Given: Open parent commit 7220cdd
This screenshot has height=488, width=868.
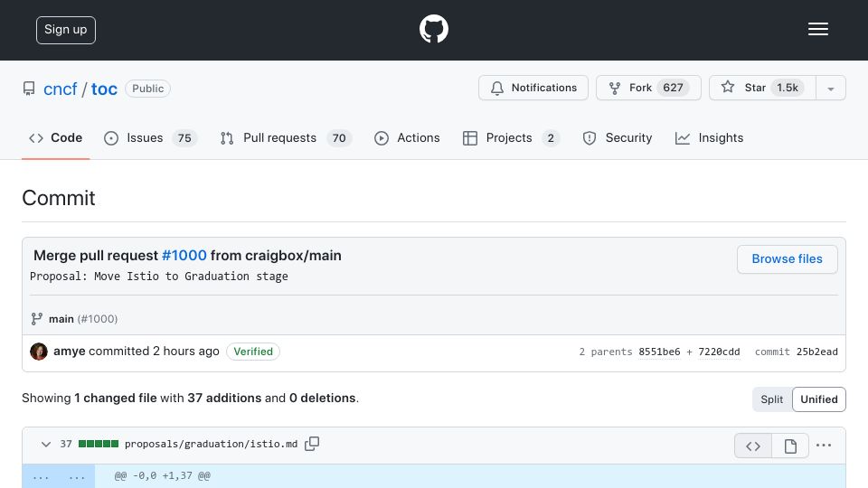Looking at the screenshot, I should coord(719,352).
